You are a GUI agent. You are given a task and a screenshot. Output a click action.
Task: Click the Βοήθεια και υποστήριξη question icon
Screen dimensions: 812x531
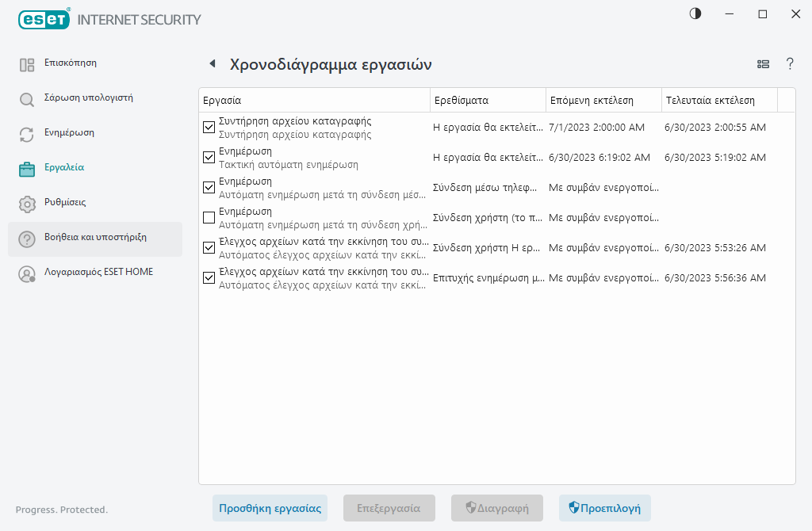tap(27, 239)
